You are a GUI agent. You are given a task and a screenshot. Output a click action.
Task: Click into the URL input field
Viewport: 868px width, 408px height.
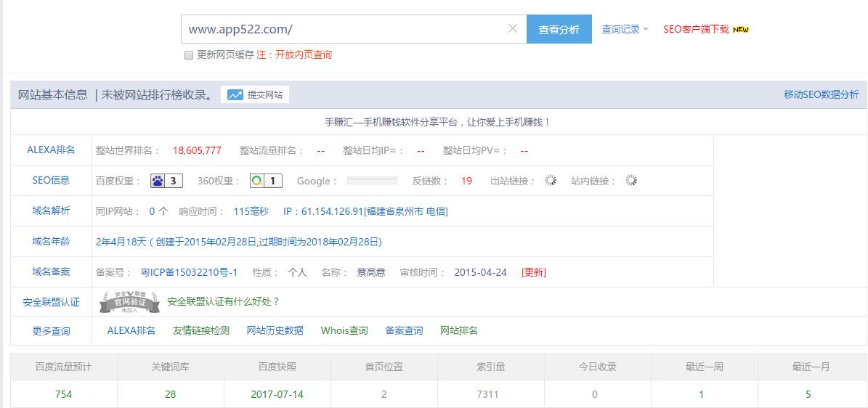341,29
